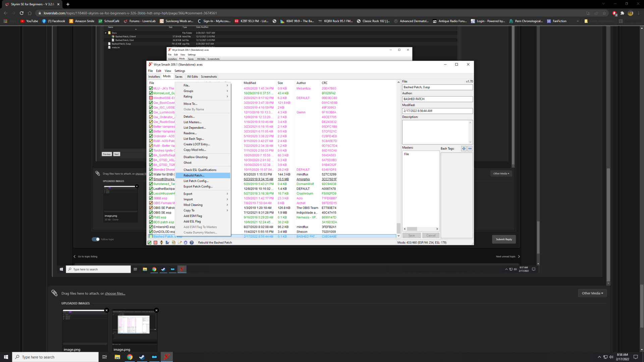Click the paperclip attach icon
The height and width of the screenshot is (362, 644).
pos(54,293)
